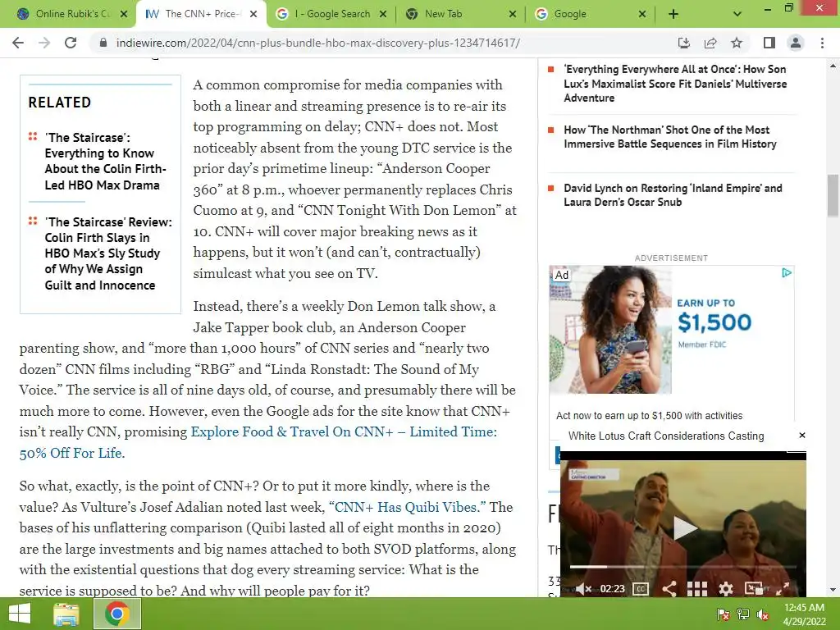Close the Online Rubik's Cube tab
This screenshot has height=630, width=840.
pyautogui.click(x=124, y=14)
